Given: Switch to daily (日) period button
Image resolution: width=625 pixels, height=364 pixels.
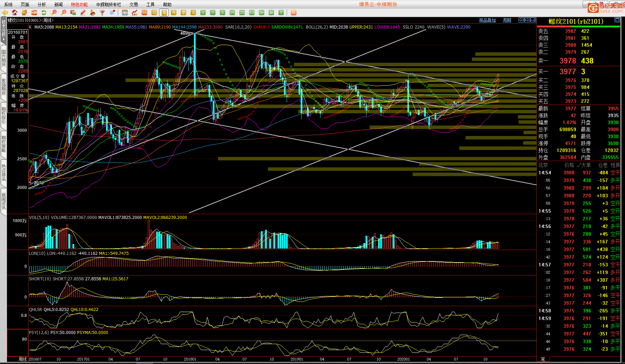Looking at the screenshot, I should [x=154, y=13].
